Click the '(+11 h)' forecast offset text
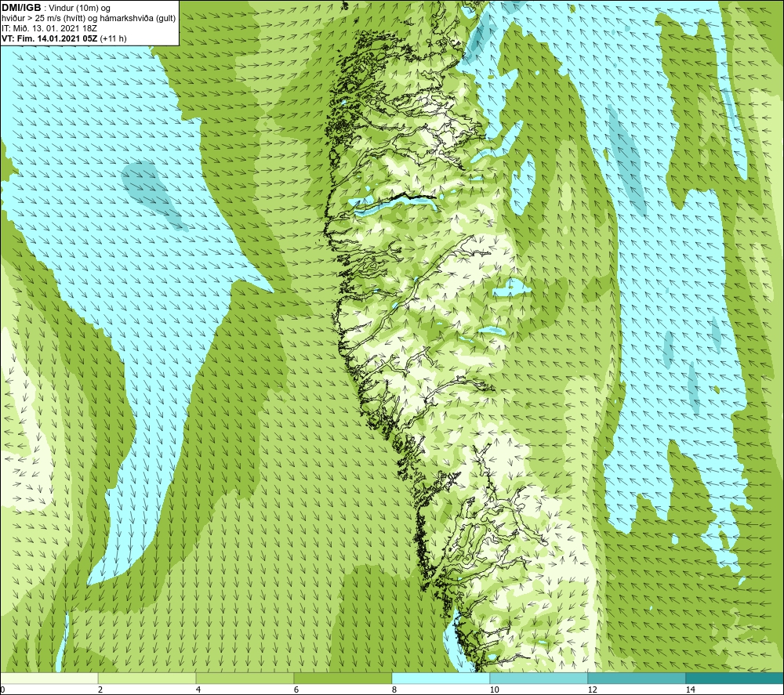 [114, 38]
